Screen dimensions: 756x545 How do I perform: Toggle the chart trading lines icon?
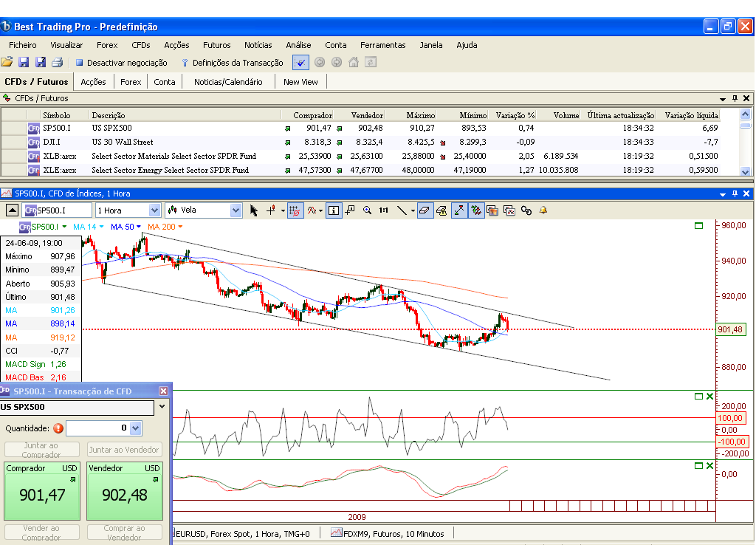(459, 210)
